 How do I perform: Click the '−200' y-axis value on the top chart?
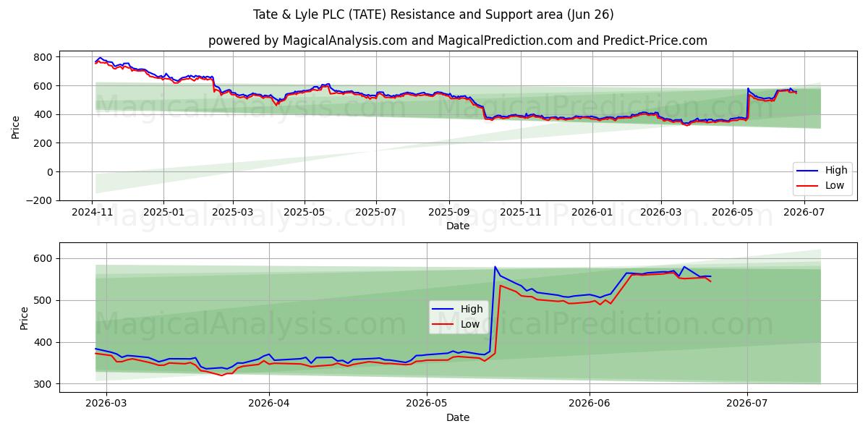coord(41,200)
